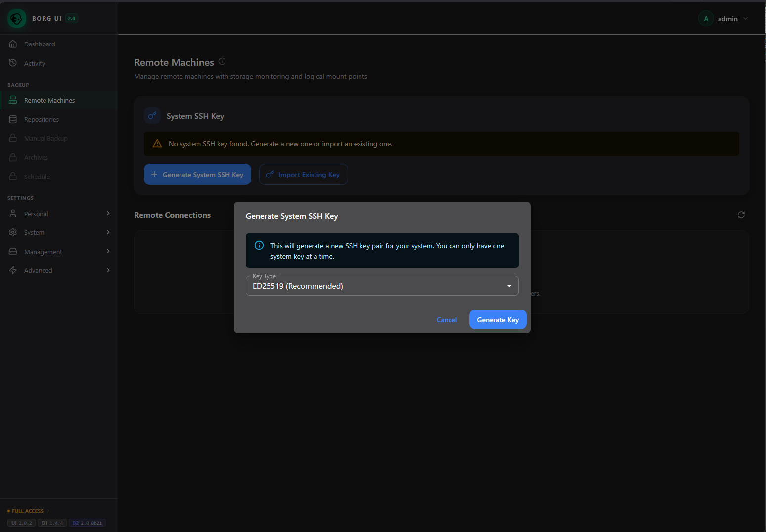The height and width of the screenshot is (532, 766).
Task: Click the admin avatar circle
Action: pyautogui.click(x=706, y=18)
